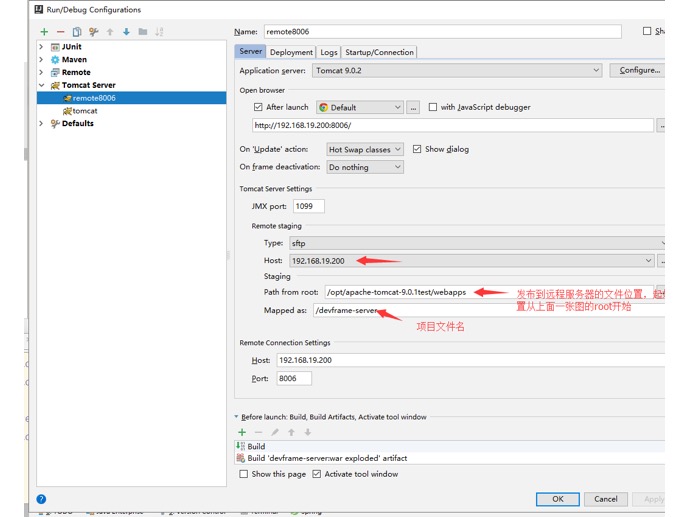689x517 pixels.
Task: Switch to the Logs tab
Action: click(329, 52)
